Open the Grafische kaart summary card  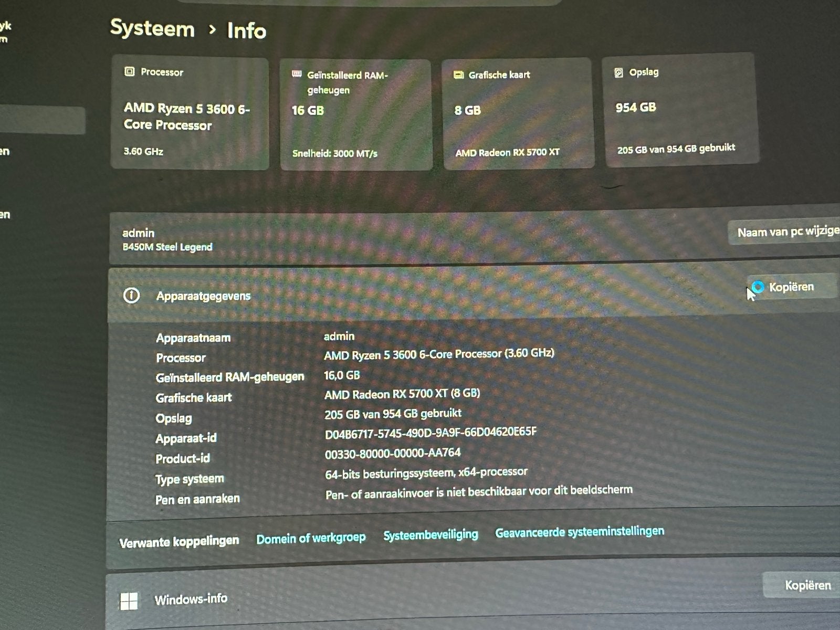tap(518, 113)
